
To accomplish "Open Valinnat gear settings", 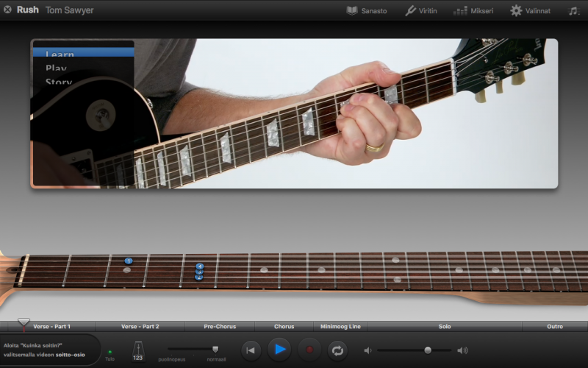I will point(517,10).
